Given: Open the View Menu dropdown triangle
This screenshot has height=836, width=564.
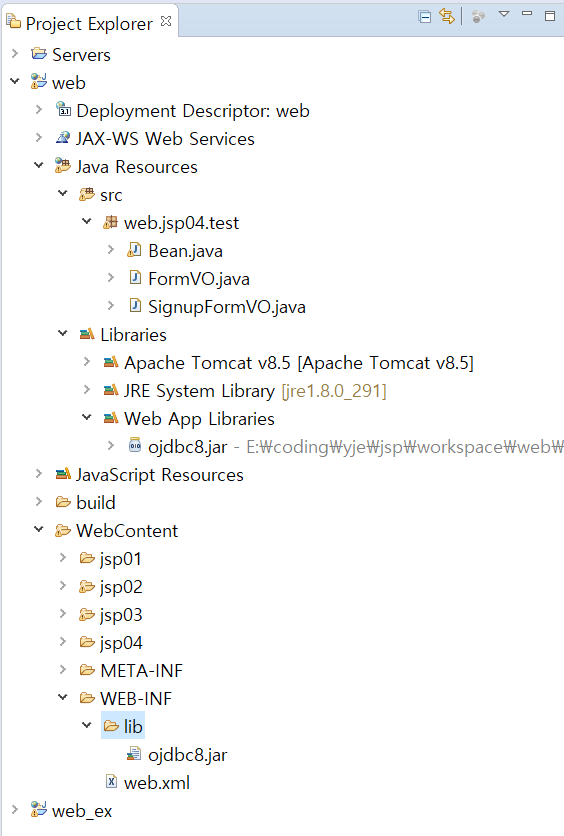Looking at the screenshot, I should [x=504, y=14].
